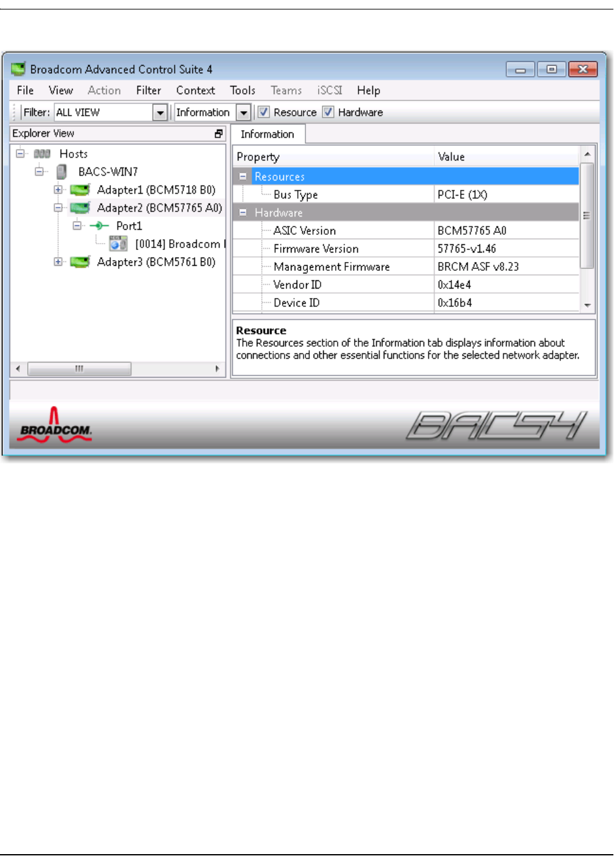
Task: Open the View menu
Action: (61, 90)
